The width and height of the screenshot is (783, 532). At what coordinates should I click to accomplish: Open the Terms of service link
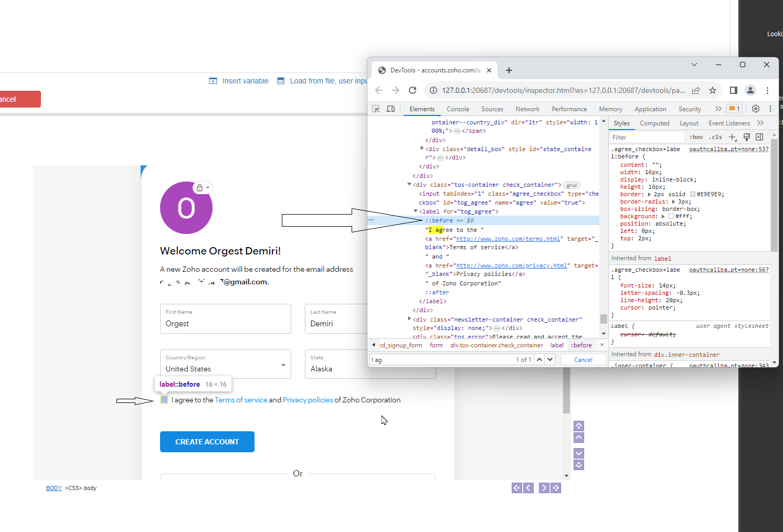(x=241, y=400)
